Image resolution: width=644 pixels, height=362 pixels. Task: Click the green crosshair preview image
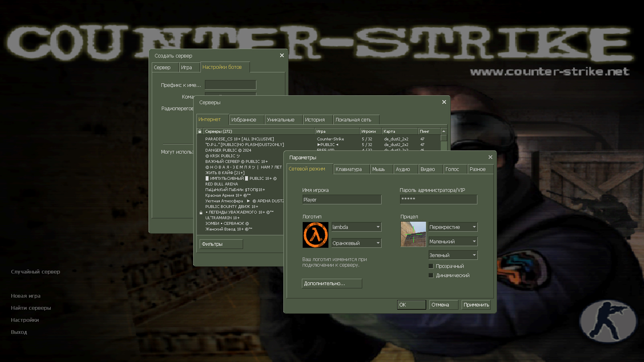(x=413, y=234)
